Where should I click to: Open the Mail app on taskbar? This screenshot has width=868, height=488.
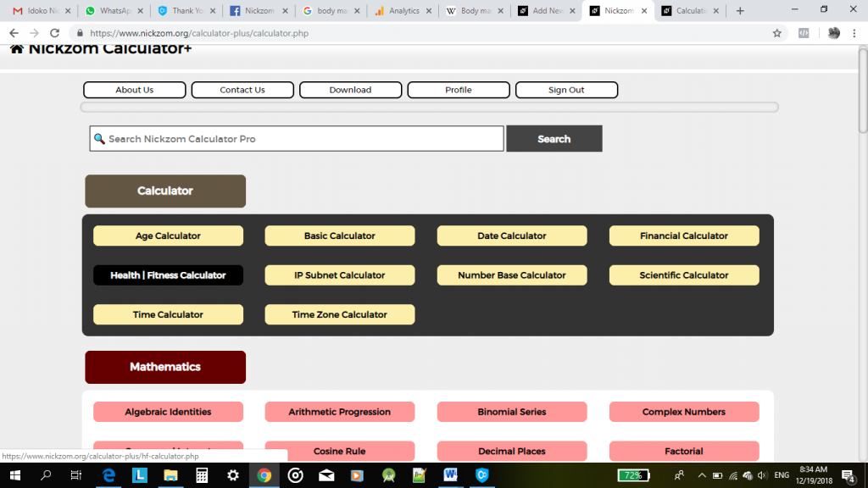point(326,475)
